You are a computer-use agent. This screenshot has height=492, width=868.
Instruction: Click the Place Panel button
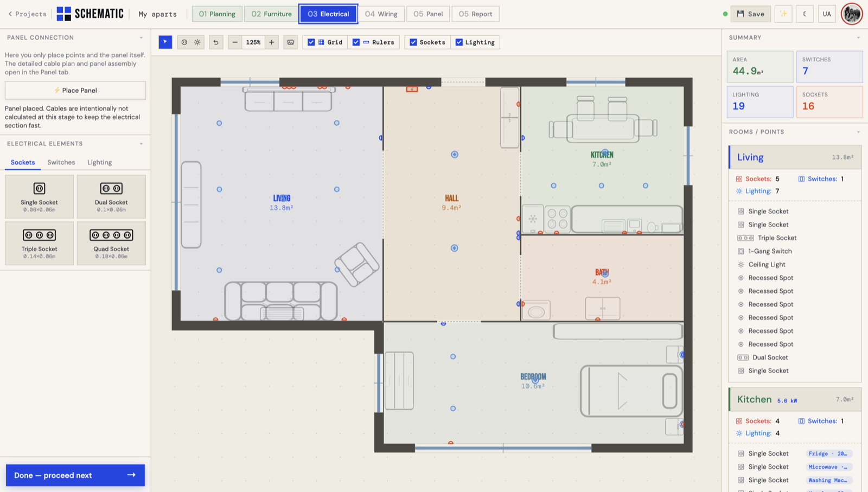click(x=75, y=91)
